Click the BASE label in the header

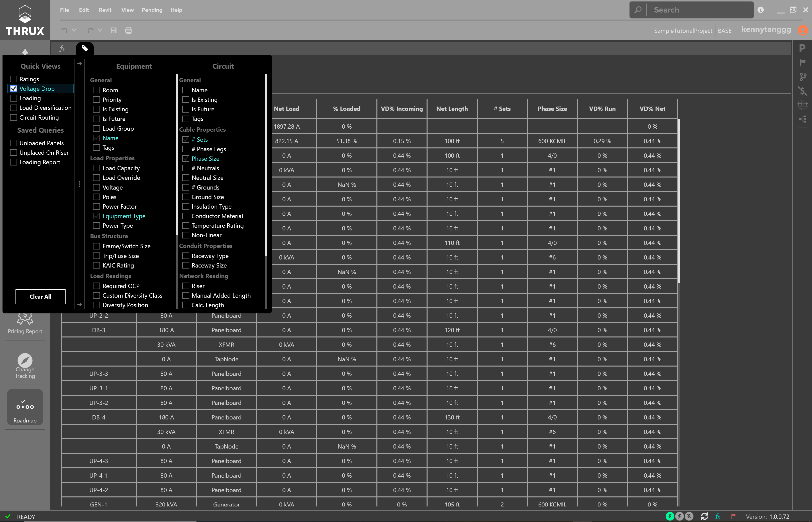pyautogui.click(x=725, y=31)
